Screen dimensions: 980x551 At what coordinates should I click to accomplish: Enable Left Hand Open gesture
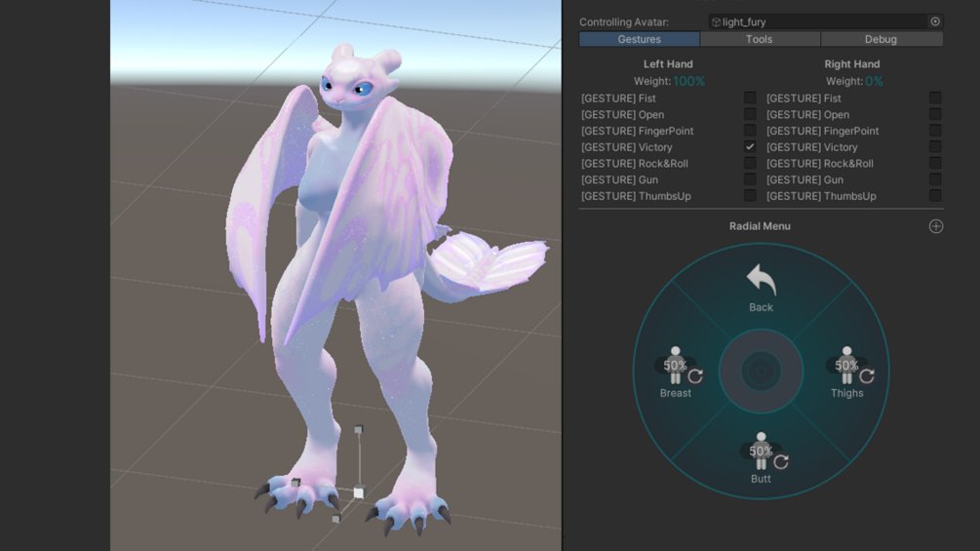coord(750,114)
